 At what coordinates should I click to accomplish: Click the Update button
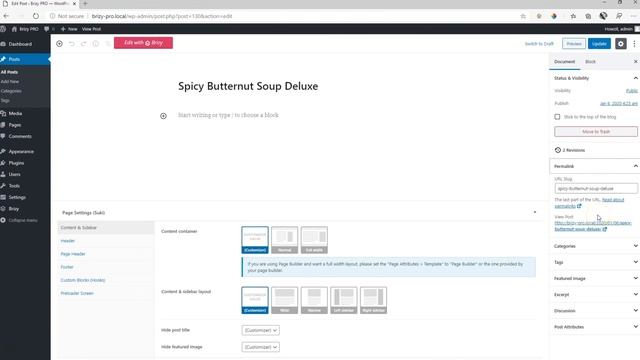(x=599, y=44)
